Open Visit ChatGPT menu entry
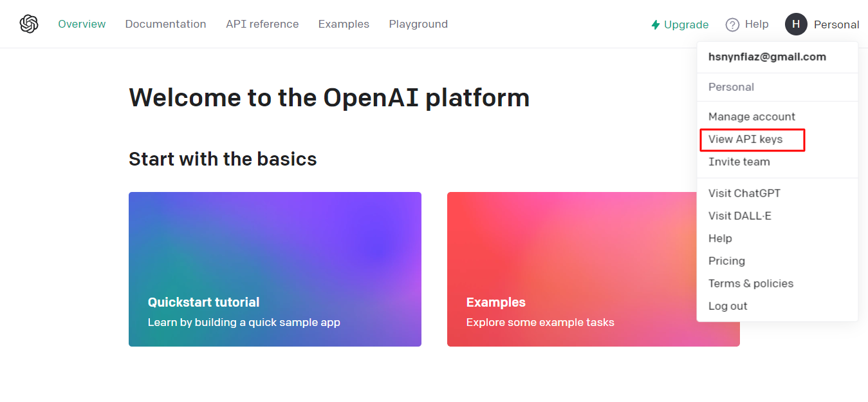The width and height of the screenshot is (868, 402). pos(744,193)
